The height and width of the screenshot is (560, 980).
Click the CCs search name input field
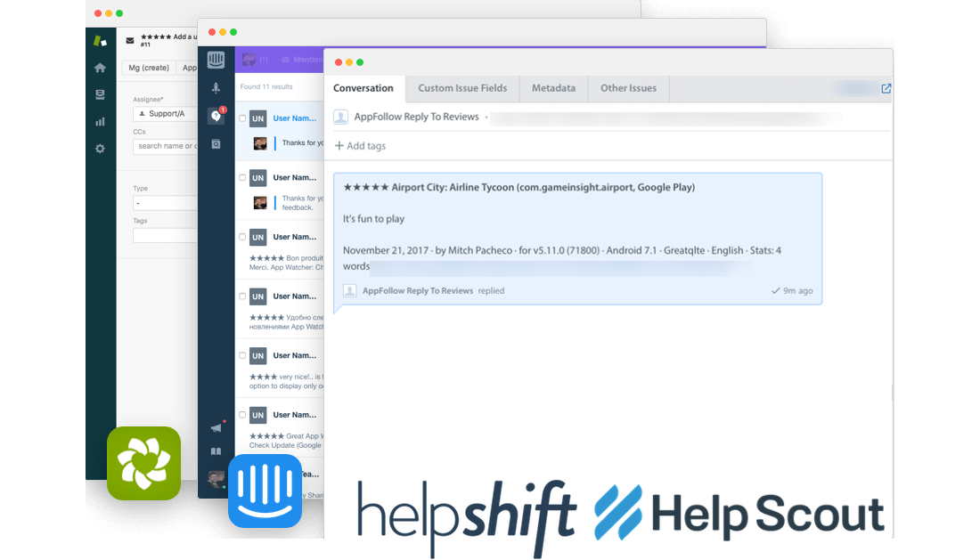(165, 146)
